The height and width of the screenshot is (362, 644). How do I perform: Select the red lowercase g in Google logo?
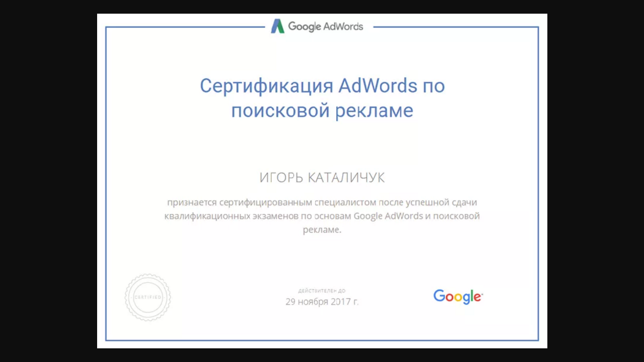tap(466, 298)
